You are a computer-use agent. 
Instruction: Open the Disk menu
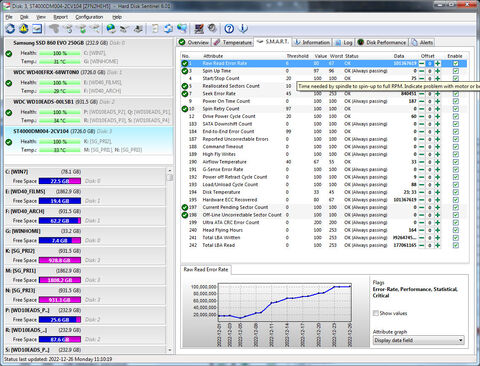(x=24, y=17)
